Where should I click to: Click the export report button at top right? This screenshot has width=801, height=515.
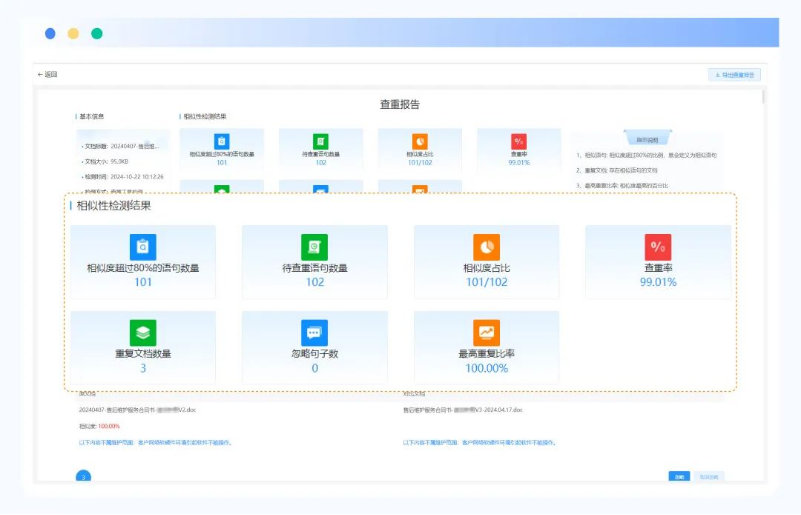pyautogui.click(x=736, y=75)
